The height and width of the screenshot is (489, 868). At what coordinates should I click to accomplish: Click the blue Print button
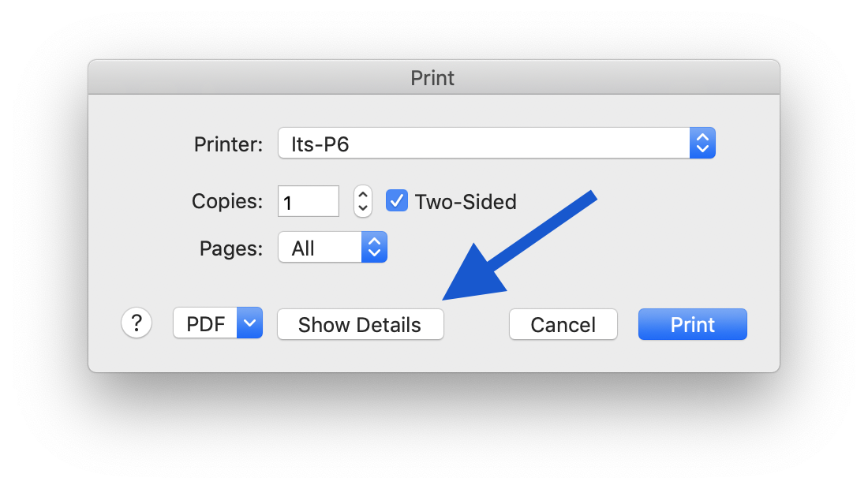[692, 324]
